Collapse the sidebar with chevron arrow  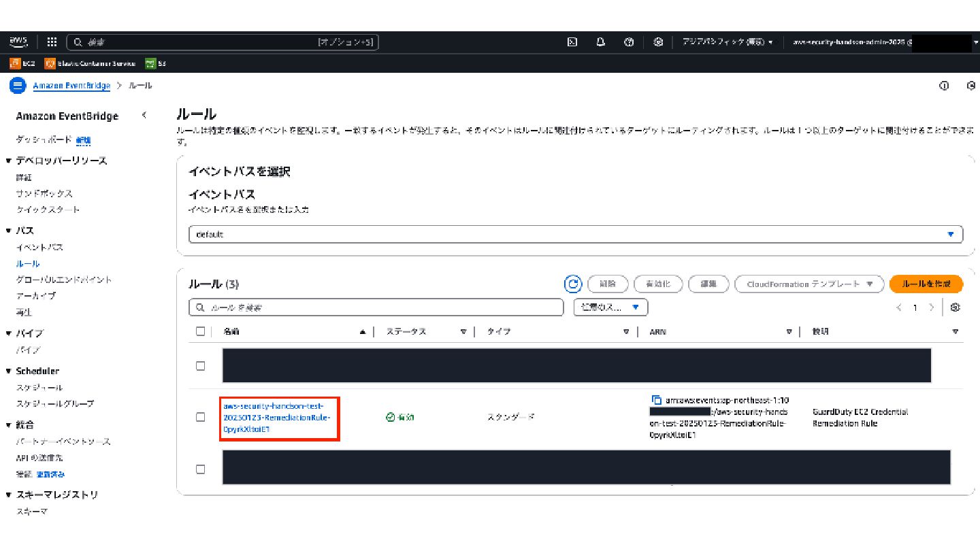tap(144, 116)
